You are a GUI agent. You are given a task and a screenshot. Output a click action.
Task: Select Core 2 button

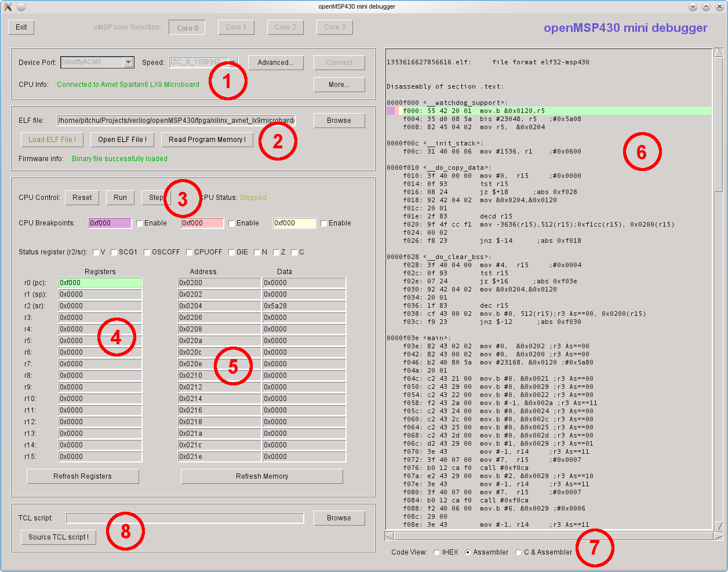tap(285, 27)
